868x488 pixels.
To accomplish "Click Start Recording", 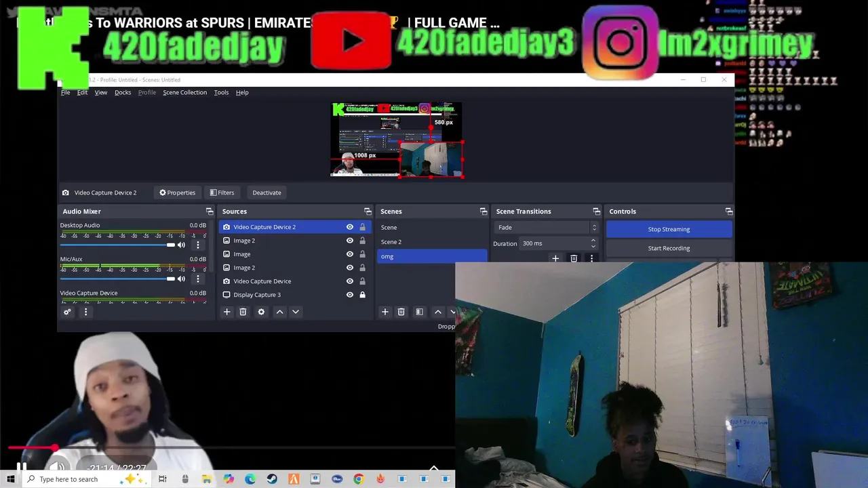I will 669,248.
